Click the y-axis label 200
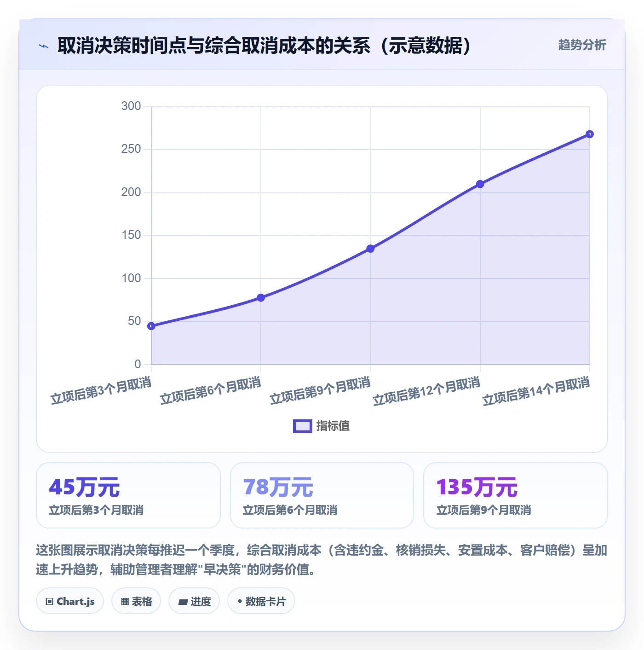Screen dimensions: 644x650 [131, 192]
